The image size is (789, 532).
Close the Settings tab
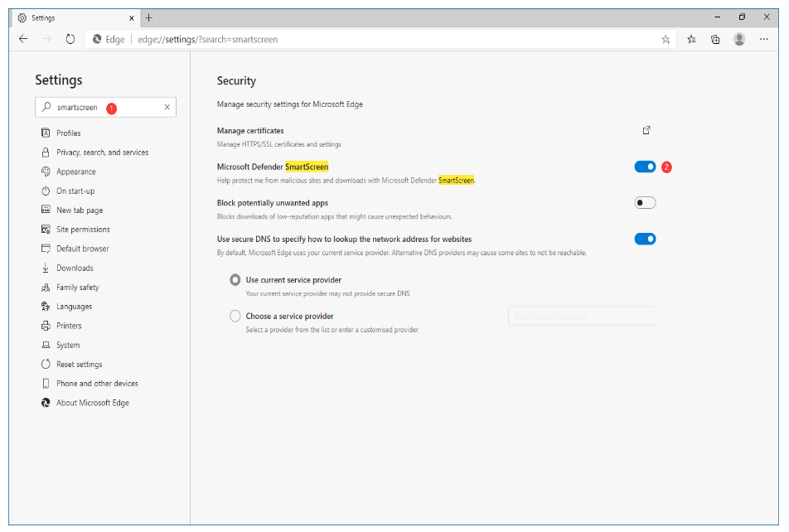(x=131, y=17)
